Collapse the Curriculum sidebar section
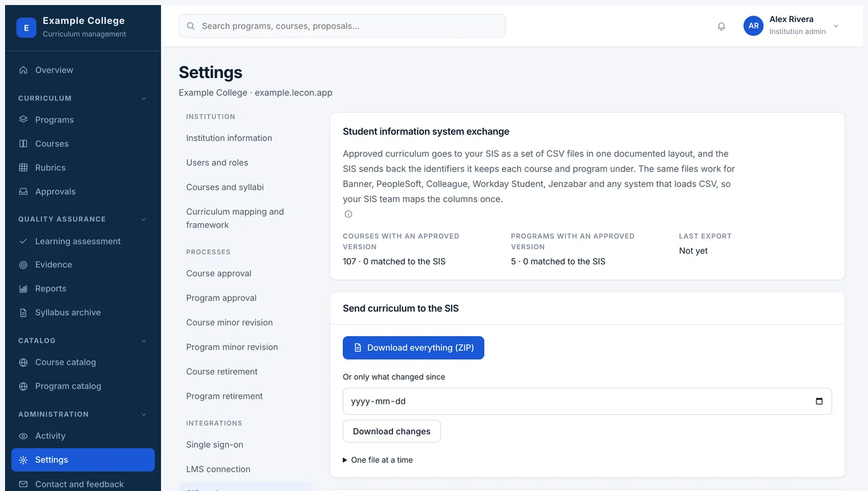 pyautogui.click(x=143, y=99)
